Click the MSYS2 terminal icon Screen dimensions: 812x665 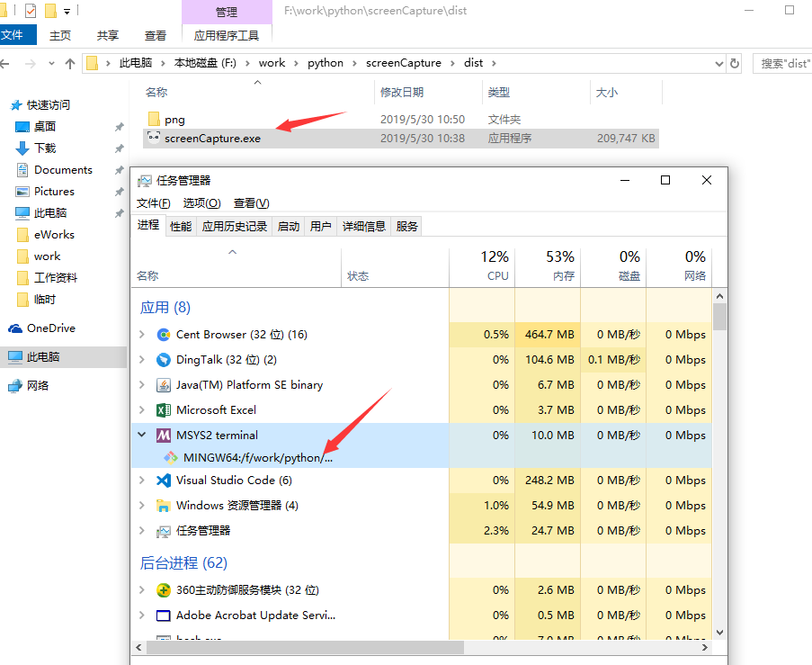(x=164, y=436)
